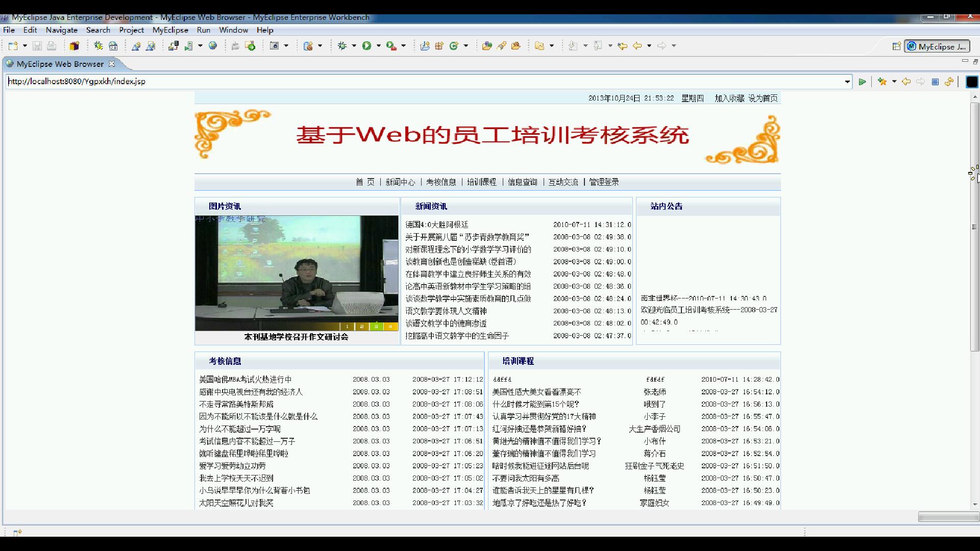Expand the Run dropdown arrow
Image resolution: width=980 pixels, height=551 pixels.
click(378, 46)
